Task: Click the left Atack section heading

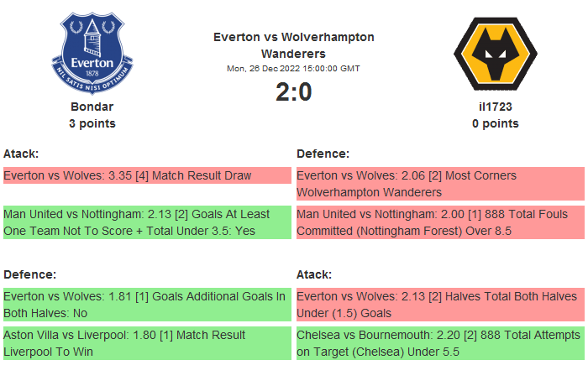Action: (21, 154)
